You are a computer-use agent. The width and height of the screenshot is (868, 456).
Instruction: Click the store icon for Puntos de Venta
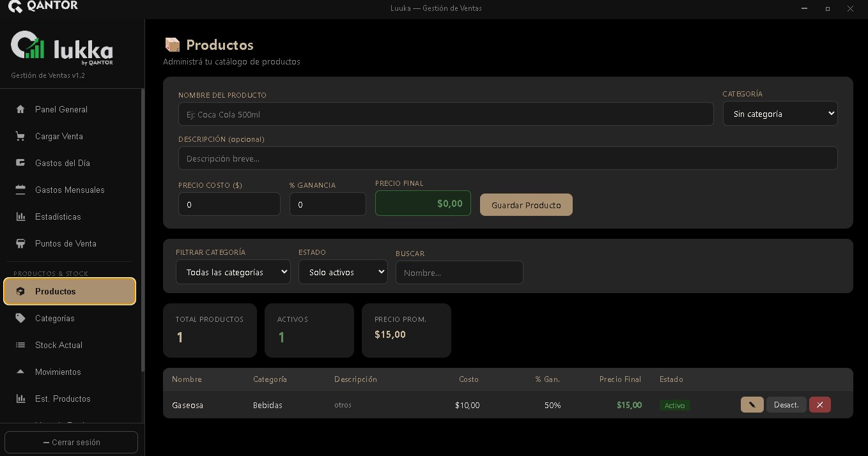pyautogui.click(x=20, y=243)
